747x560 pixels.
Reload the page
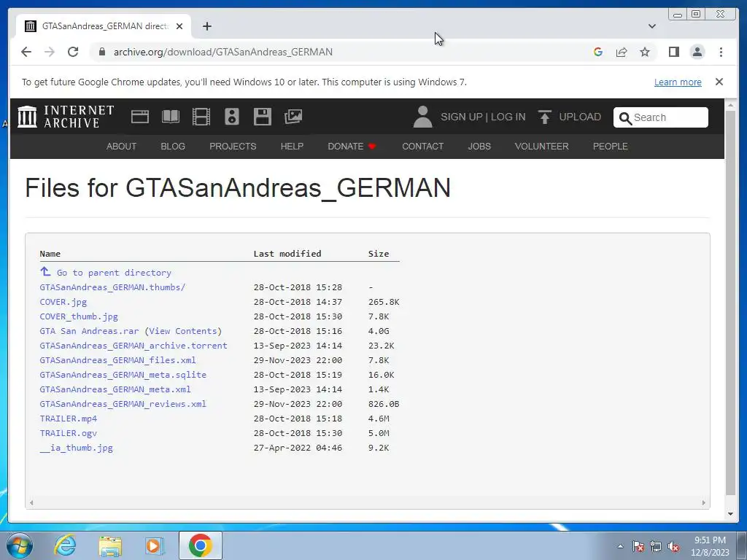tap(73, 52)
